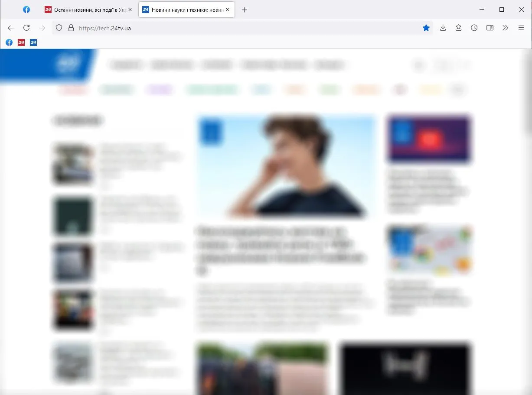The width and height of the screenshot is (532, 395).
Task: View site connection info via the padlock
Action: click(x=71, y=28)
